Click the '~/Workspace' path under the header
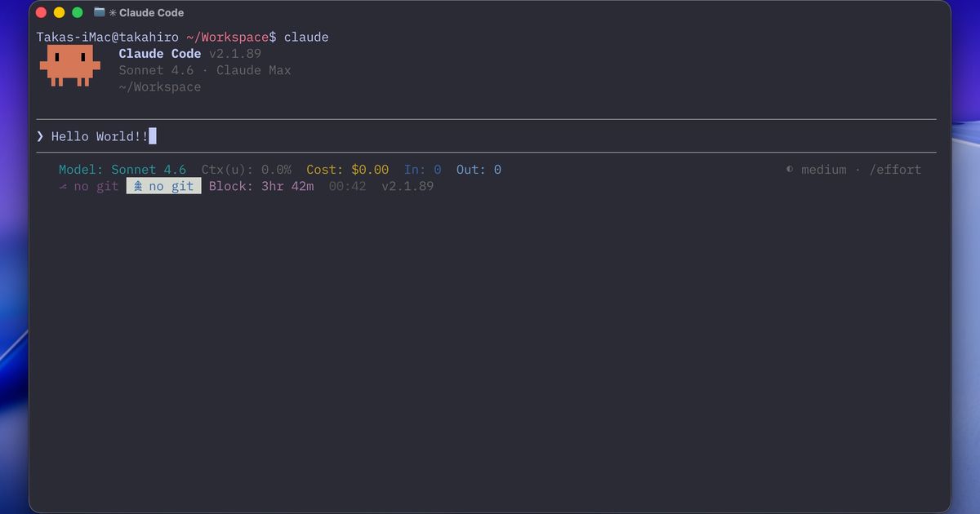 tap(160, 87)
